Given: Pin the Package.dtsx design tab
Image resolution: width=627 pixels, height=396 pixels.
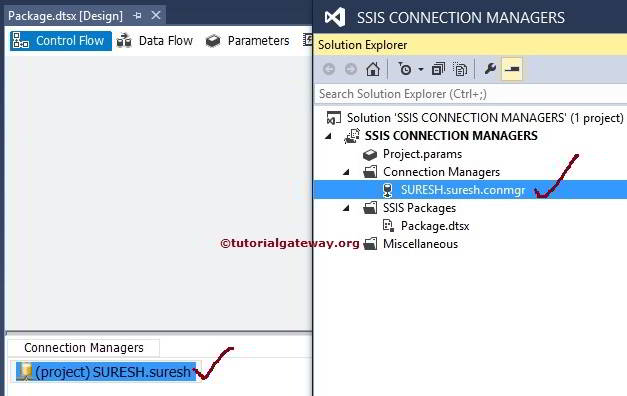Looking at the screenshot, I should point(138,16).
